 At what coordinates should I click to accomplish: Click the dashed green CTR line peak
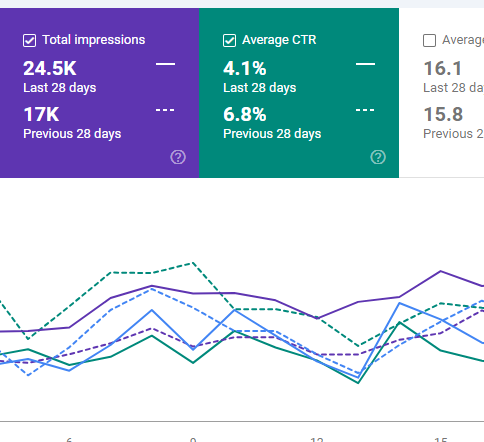193,263
